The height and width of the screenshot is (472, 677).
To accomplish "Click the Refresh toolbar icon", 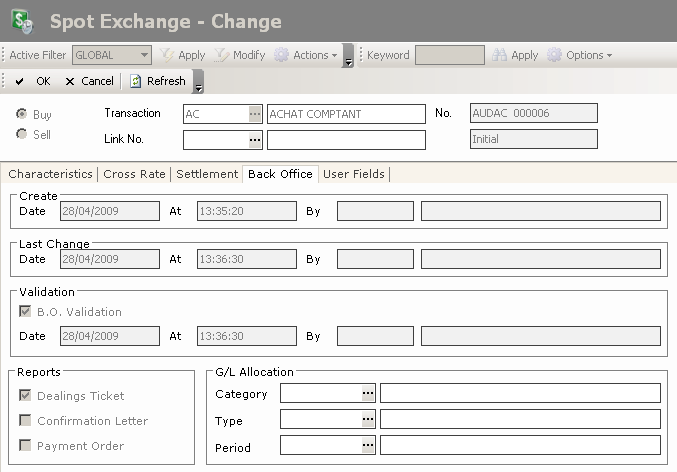I will click(x=136, y=82).
